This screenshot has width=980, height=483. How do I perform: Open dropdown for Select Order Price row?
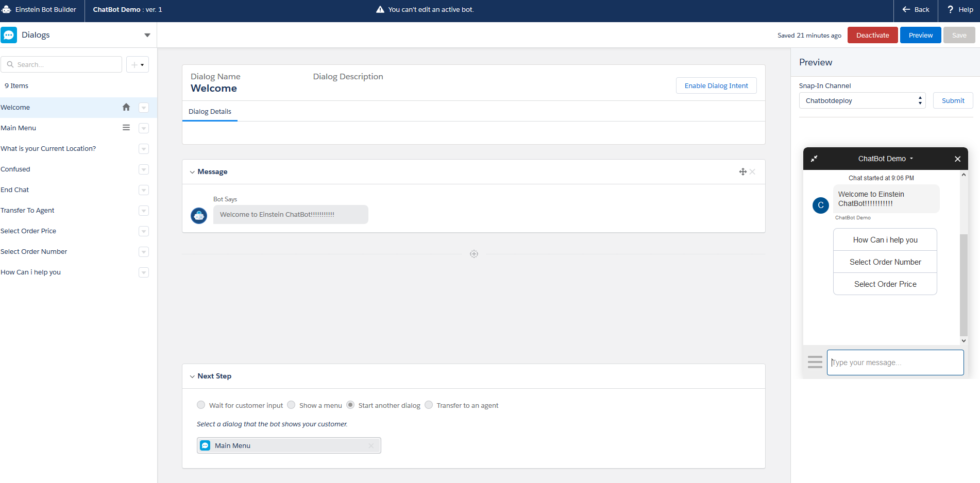[x=144, y=231]
